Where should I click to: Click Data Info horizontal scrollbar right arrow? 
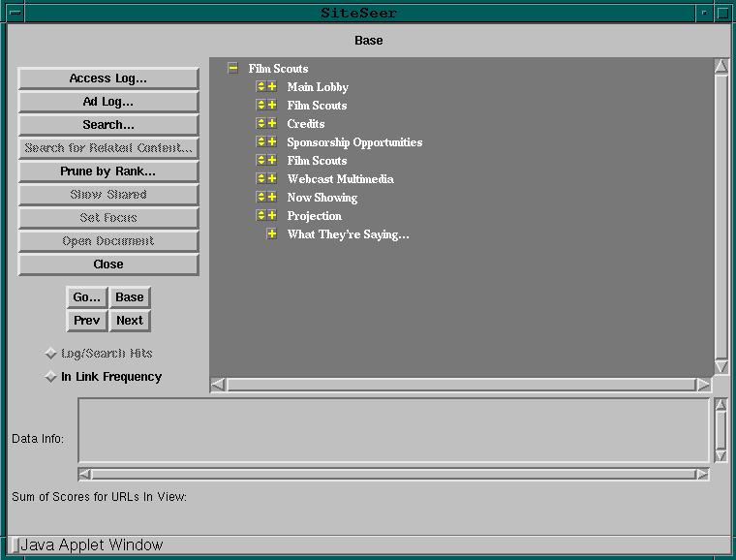point(702,474)
